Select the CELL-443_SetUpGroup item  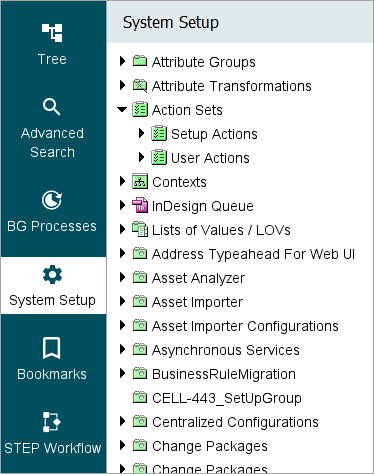point(227,398)
